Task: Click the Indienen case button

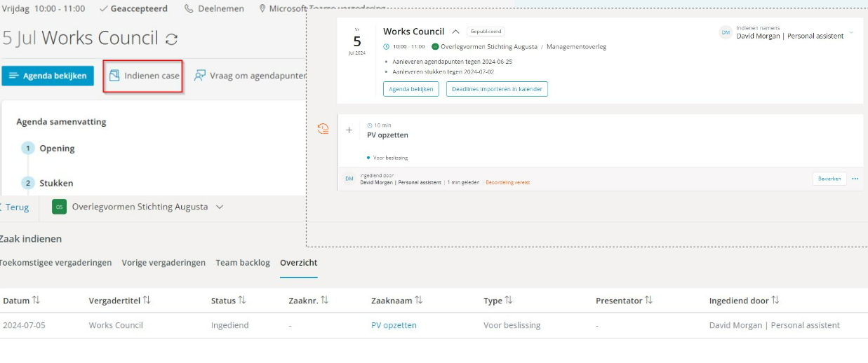Action: click(144, 76)
